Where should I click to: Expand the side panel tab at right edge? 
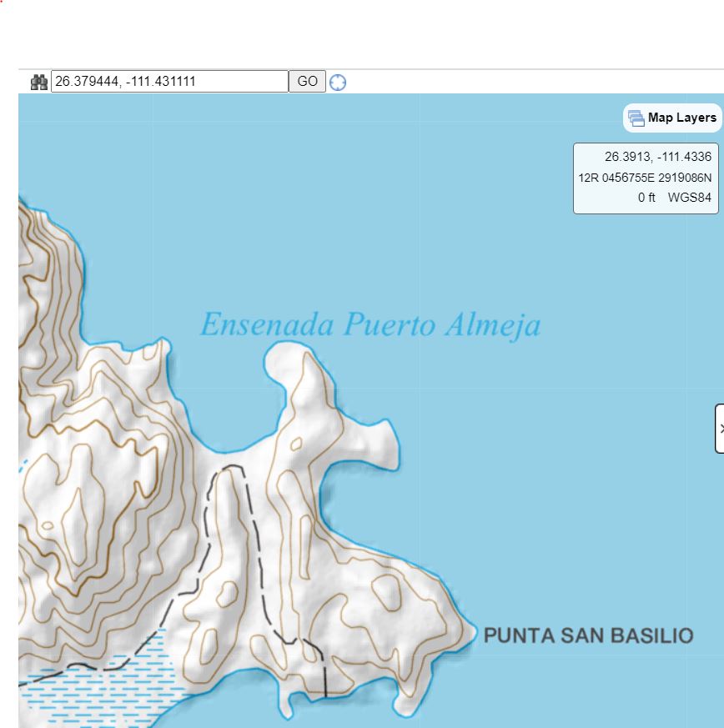point(720,429)
